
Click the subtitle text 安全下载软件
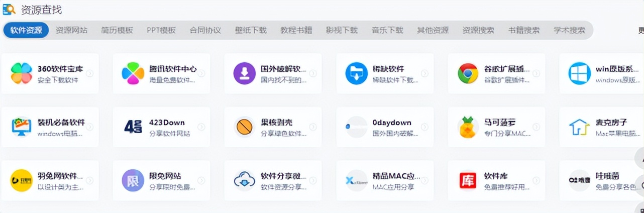coord(58,80)
